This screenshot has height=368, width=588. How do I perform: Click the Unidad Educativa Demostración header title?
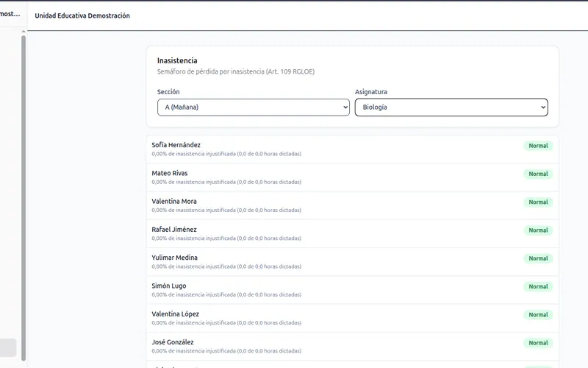click(82, 15)
